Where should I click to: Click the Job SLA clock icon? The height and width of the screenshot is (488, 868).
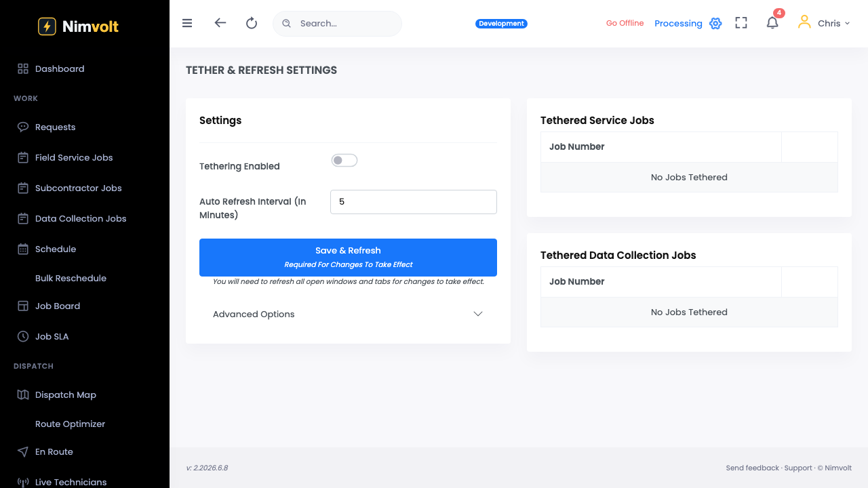(23, 336)
